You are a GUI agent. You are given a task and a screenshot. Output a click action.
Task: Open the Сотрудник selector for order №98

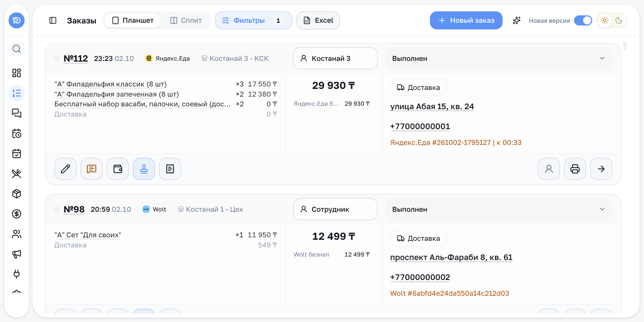point(335,209)
